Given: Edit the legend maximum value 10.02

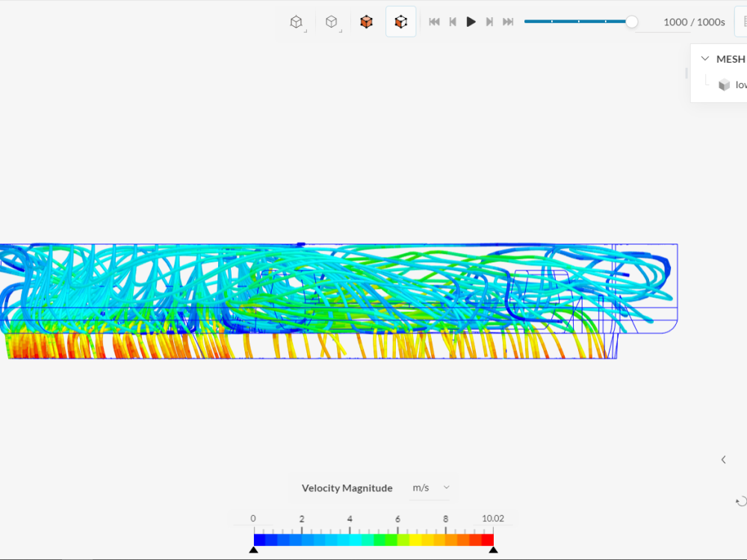Looking at the screenshot, I should tap(492, 519).
